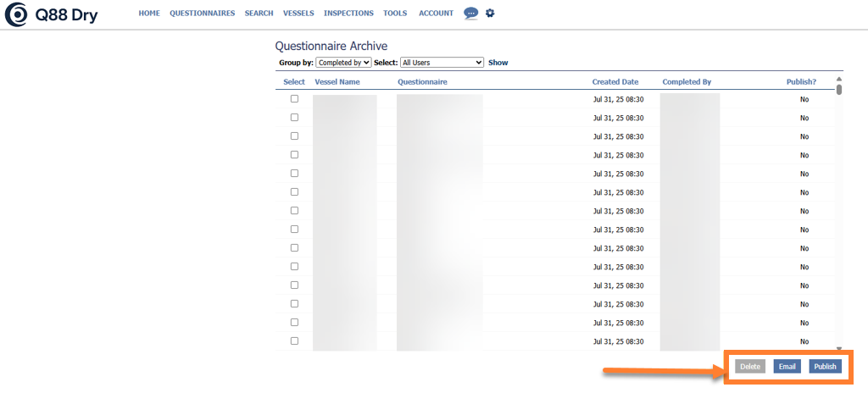Screen dimensions: 868x393
Task: Expand the 'All Users' select dropdown
Action: pyautogui.click(x=441, y=63)
